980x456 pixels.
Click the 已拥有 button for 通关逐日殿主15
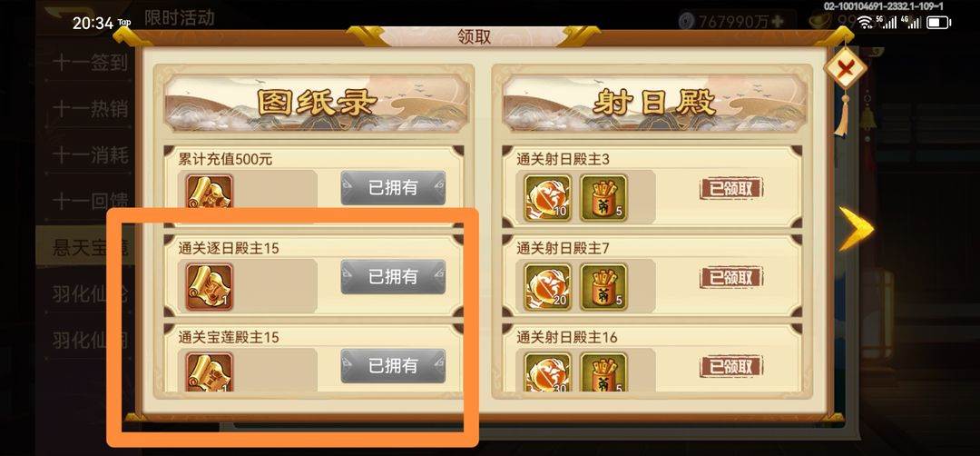click(393, 276)
